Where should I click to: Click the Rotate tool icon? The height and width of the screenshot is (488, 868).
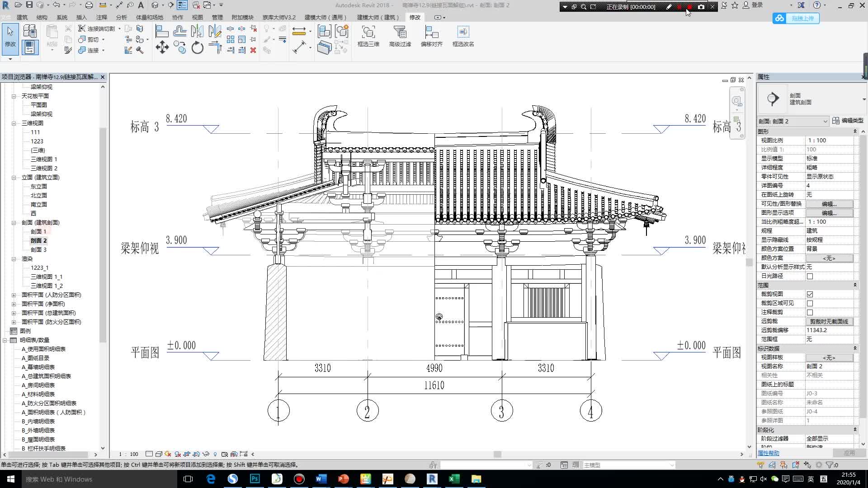(x=198, y=47)
